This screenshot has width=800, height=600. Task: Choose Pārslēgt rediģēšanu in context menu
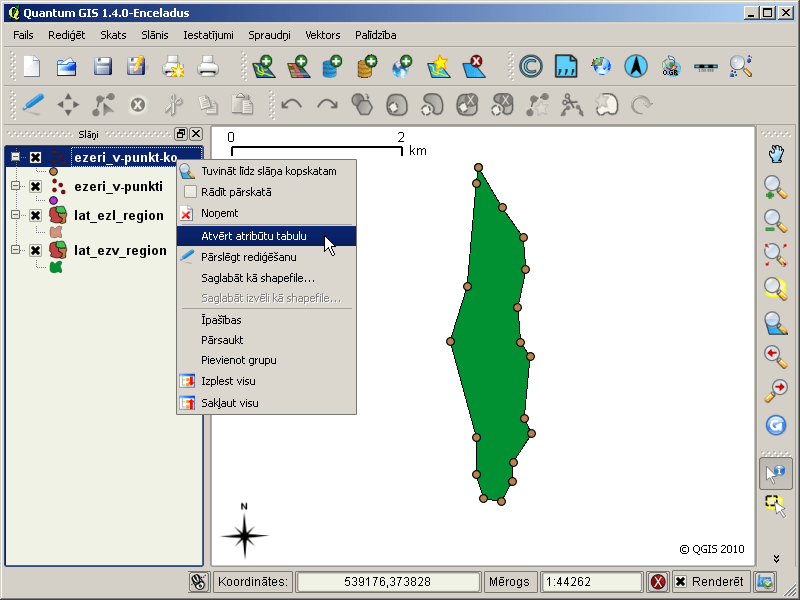tap(266, 257)
